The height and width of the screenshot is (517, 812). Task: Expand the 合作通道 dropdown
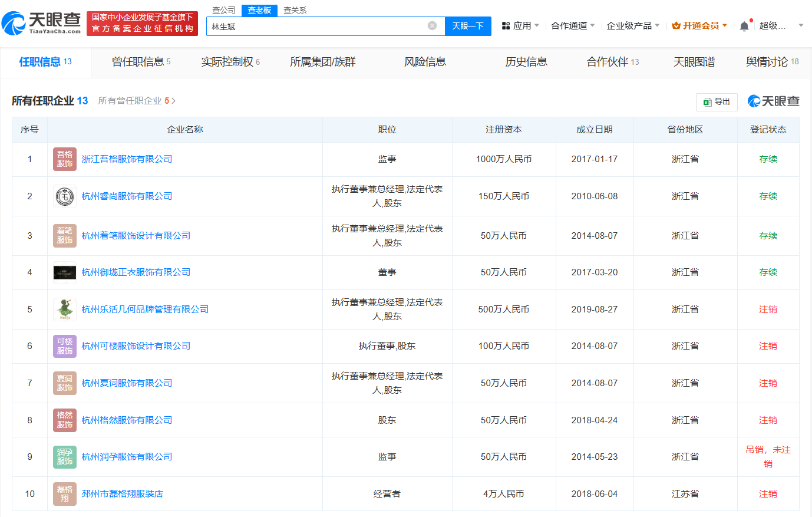[570, 25]
